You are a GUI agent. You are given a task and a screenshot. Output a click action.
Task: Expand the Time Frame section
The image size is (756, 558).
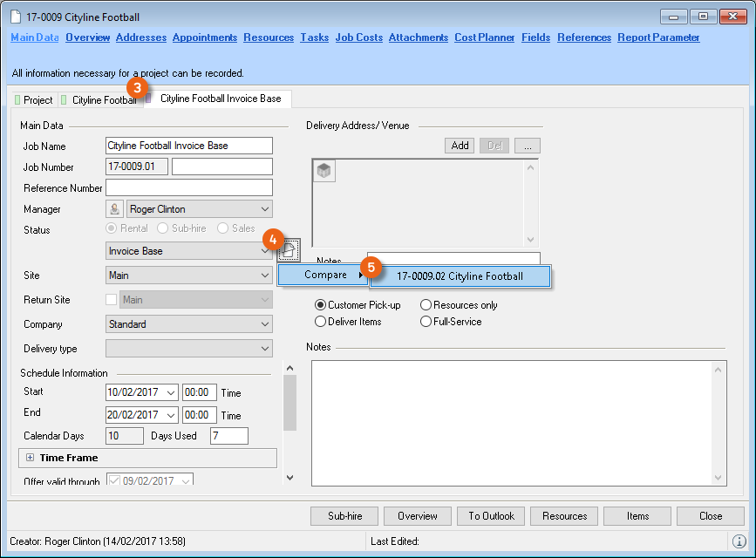tap(30, 458)
